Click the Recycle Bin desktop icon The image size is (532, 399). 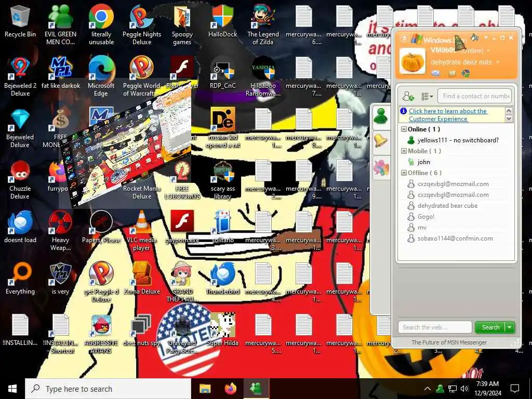[20, 21]
